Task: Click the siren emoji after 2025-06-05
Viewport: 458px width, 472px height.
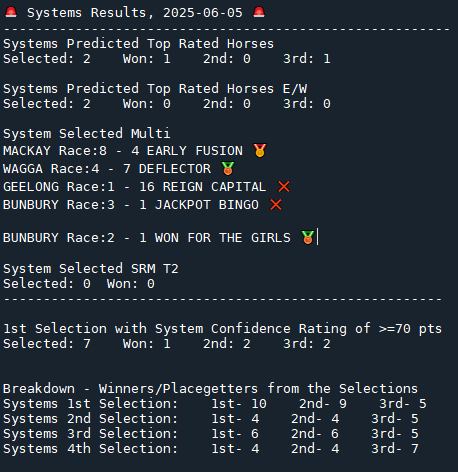Action: coord(259,12)
